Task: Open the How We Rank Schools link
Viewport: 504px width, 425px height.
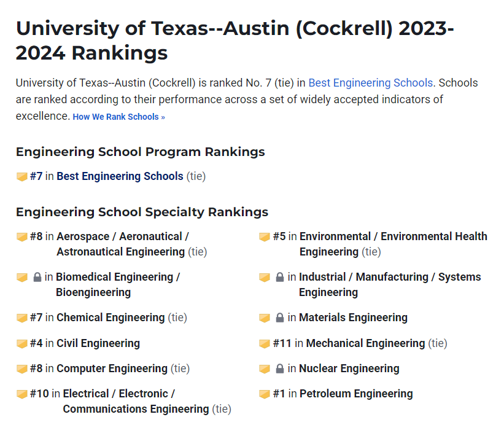Action: [118, 117]
